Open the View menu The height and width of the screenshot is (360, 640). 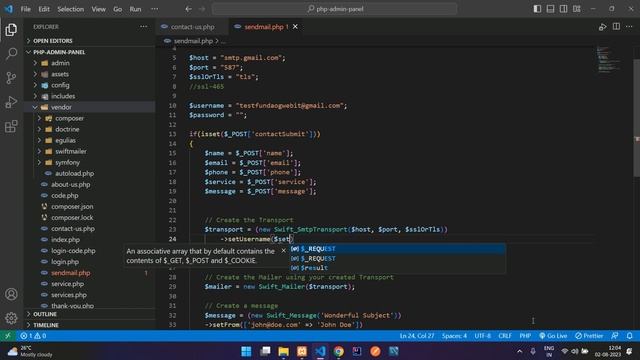pyautogui.click(x=98, y=9)
